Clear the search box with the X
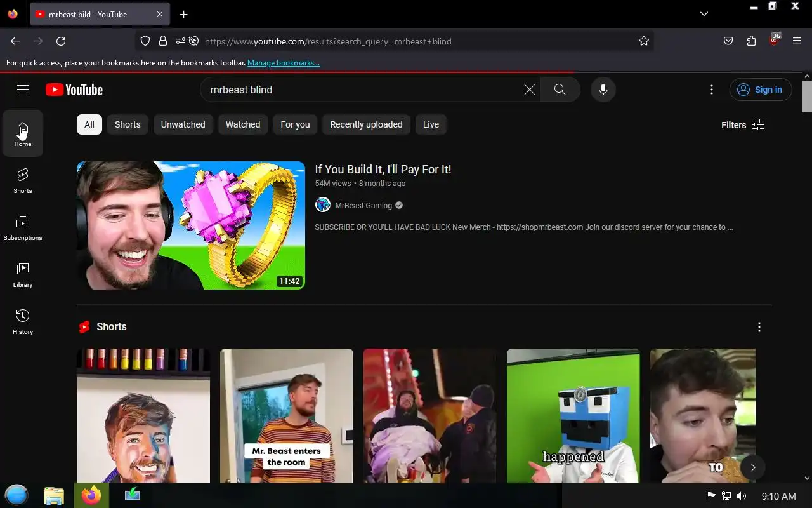 pyautogui.click(x=529, y=90)
